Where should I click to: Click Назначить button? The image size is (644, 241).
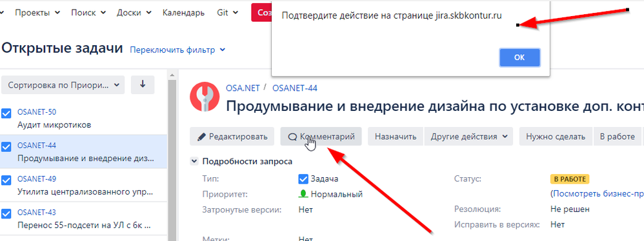[396, 137]
